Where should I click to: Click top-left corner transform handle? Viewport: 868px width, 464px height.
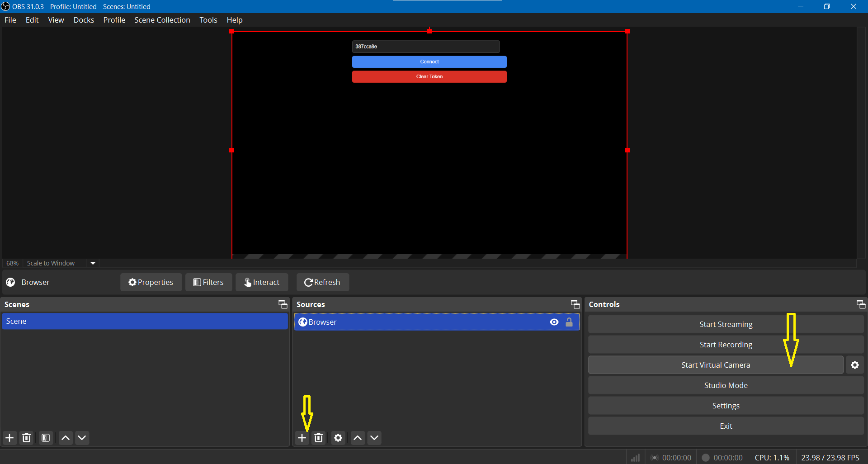(x=231, y=31)
